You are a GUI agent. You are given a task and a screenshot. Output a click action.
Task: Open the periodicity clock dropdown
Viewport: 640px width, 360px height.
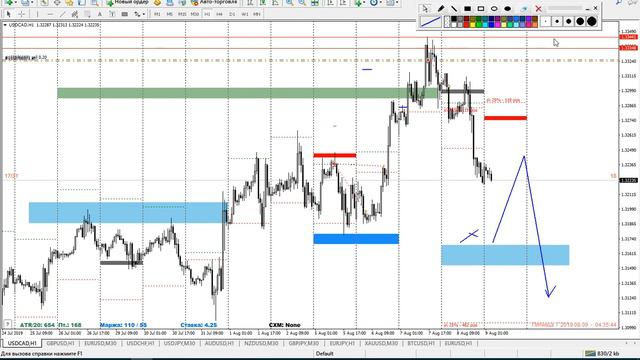click(375, 2)
